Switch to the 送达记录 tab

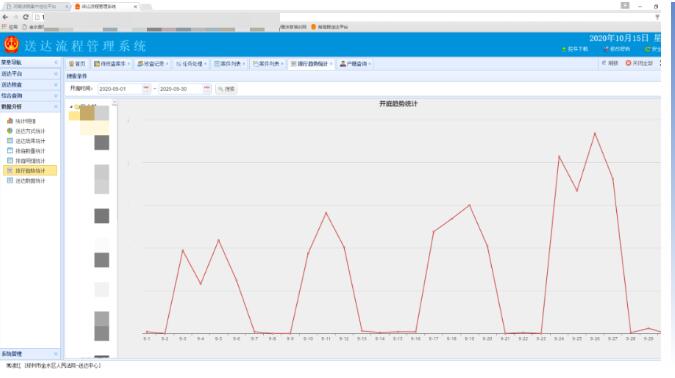click(152, 64)
